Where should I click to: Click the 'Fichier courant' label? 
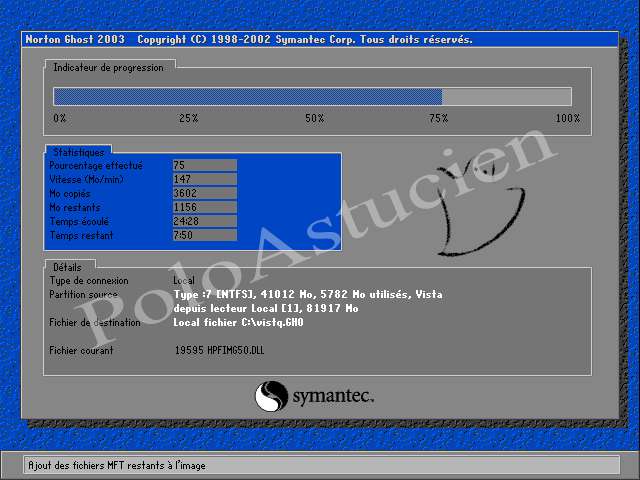(x=81, y=350)
